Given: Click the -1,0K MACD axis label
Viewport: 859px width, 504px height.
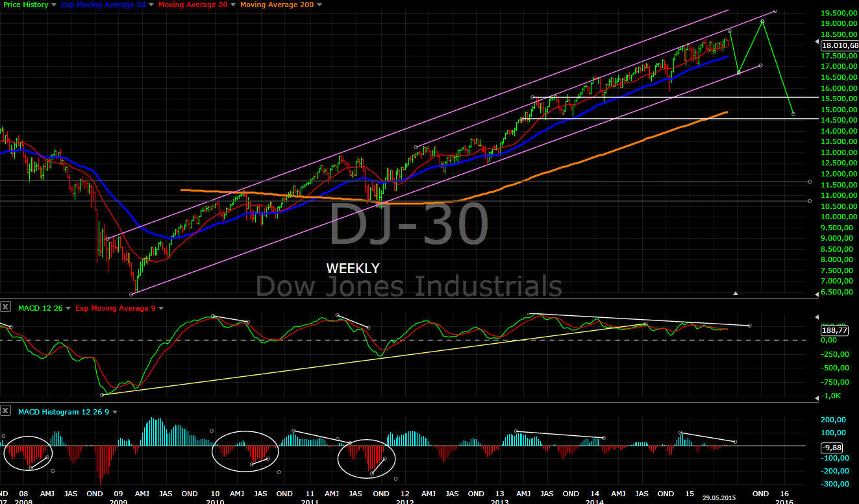Looking at the screenshot, I should 830,396.
